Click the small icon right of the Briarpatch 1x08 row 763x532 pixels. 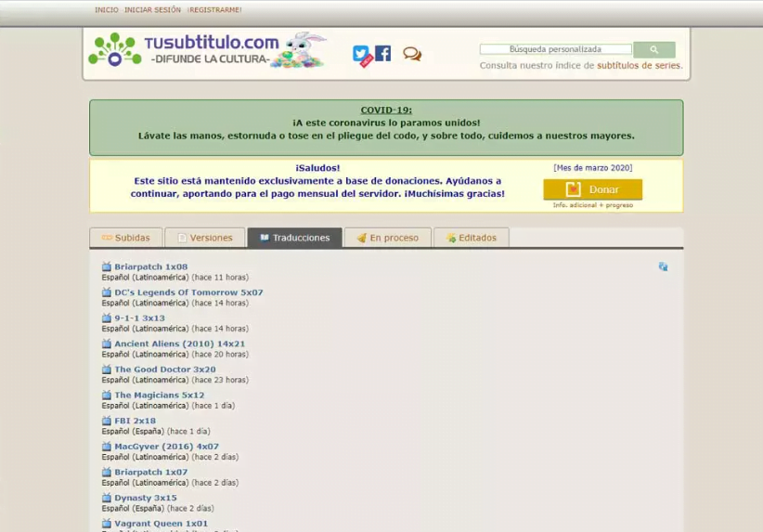663,266
